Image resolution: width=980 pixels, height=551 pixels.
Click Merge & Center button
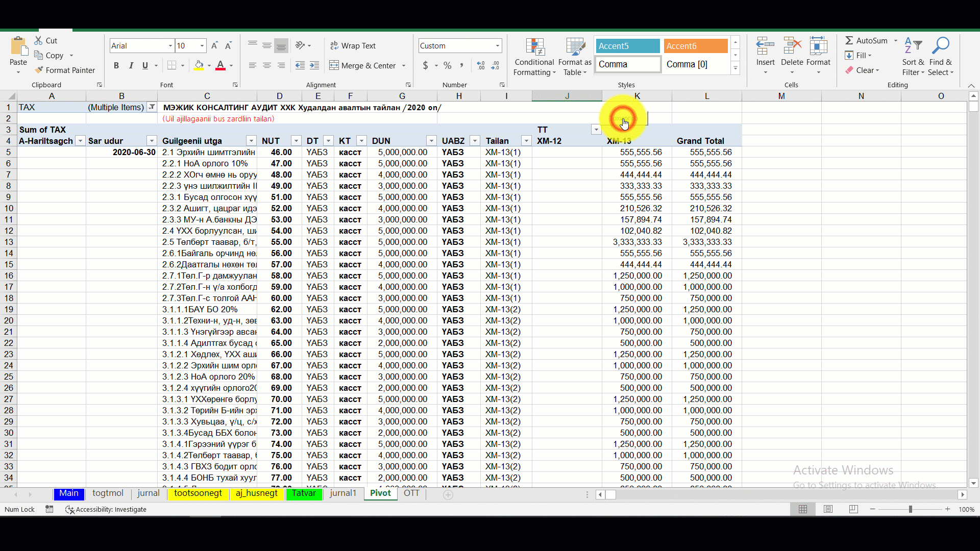coord(363,65)
